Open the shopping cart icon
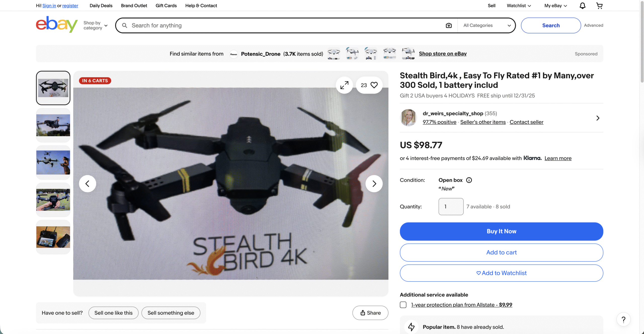 tap(599, 6)
